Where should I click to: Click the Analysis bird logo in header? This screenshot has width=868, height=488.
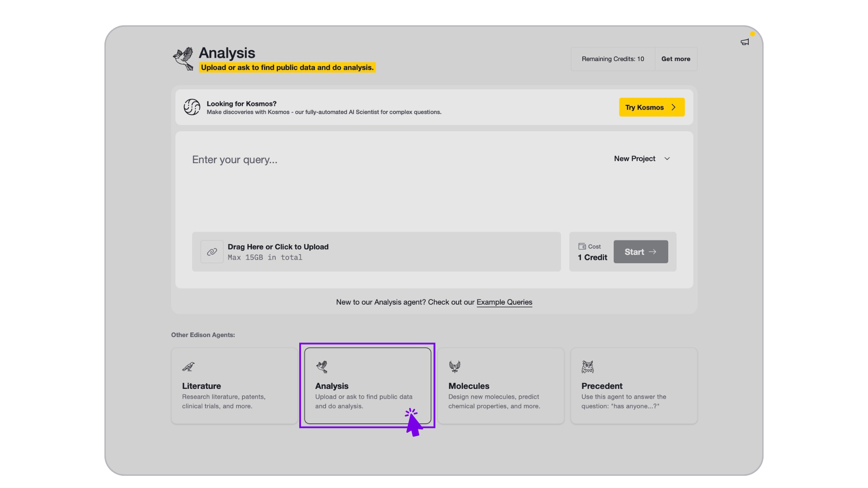pos(183,59)
